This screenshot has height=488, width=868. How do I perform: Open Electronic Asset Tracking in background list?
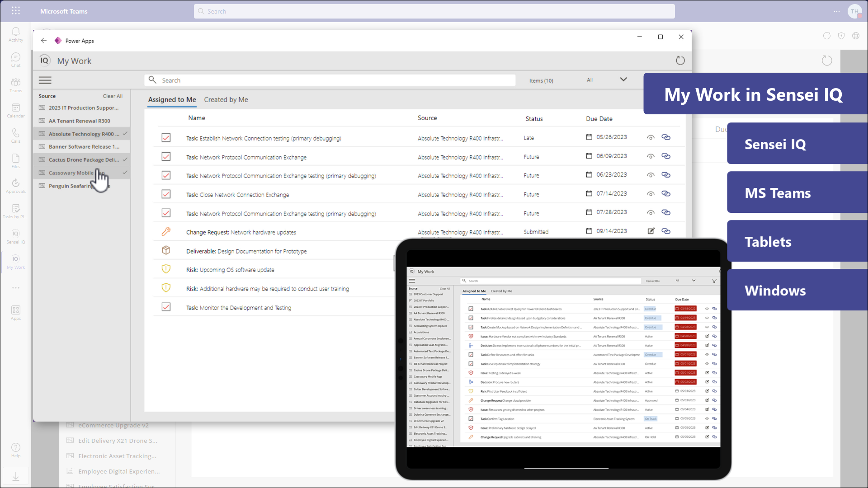pos(118,456)
